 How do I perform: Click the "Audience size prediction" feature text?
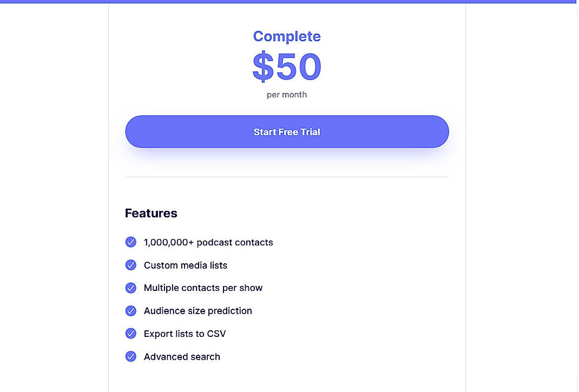point(198,311)
